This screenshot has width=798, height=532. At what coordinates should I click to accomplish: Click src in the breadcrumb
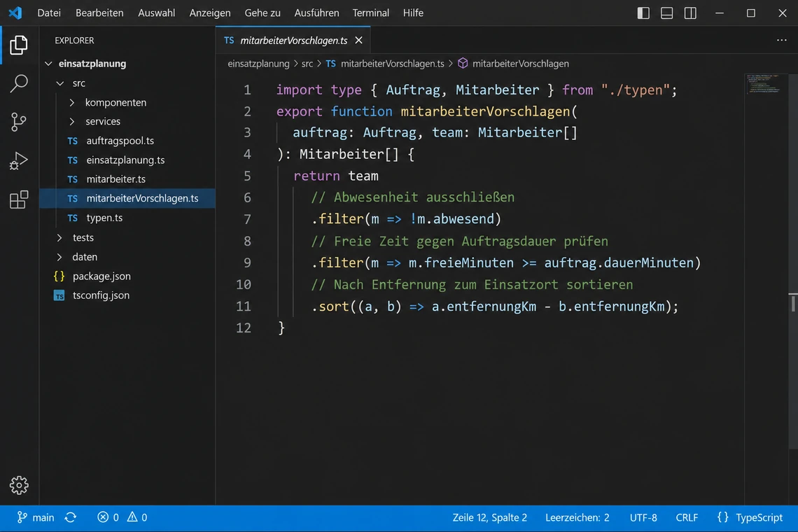(x=307, y=64)
